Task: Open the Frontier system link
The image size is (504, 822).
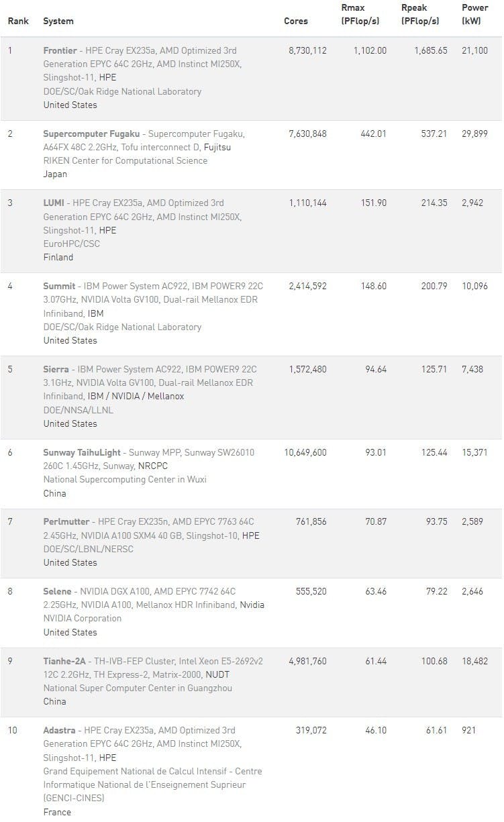Action: (60, 50)
